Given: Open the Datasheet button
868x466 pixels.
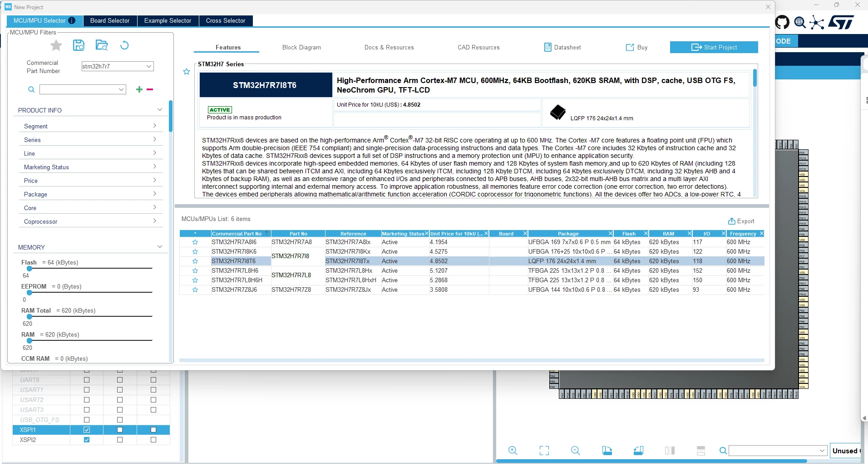Looking at the screenshot, I should (562, 47).
